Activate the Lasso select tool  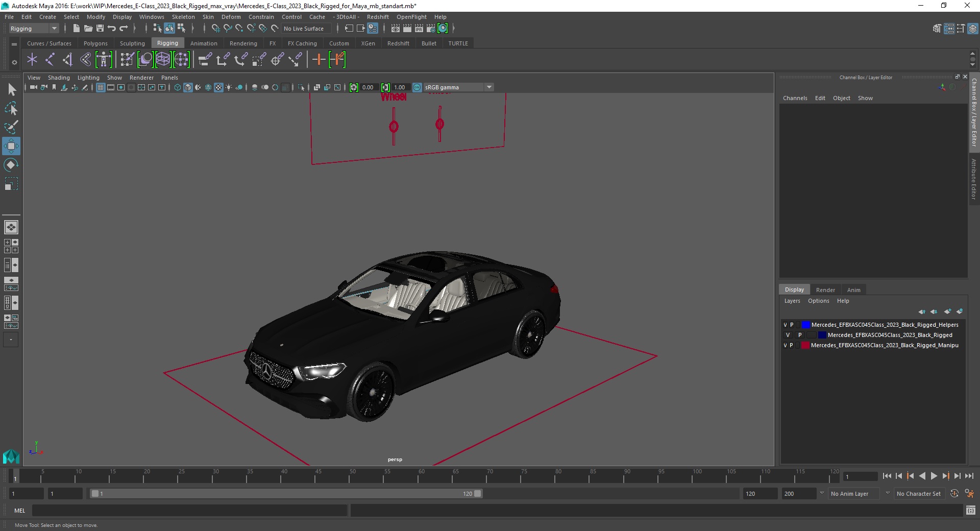click(x=11, y=108)
